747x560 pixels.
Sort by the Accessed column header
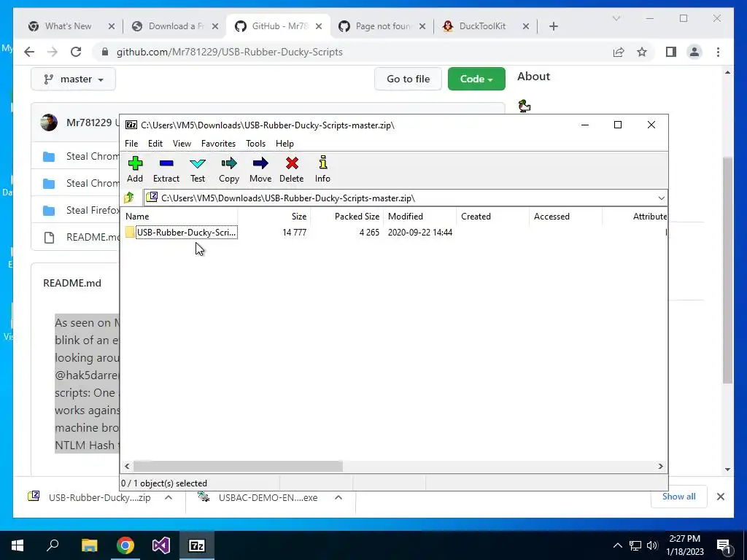[565, 216]
